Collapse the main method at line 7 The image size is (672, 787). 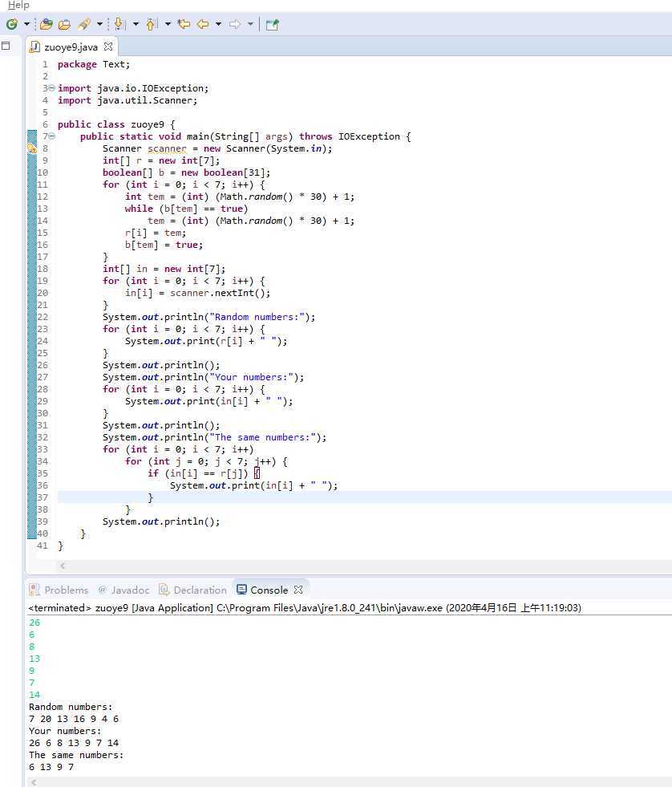point(51,136)
